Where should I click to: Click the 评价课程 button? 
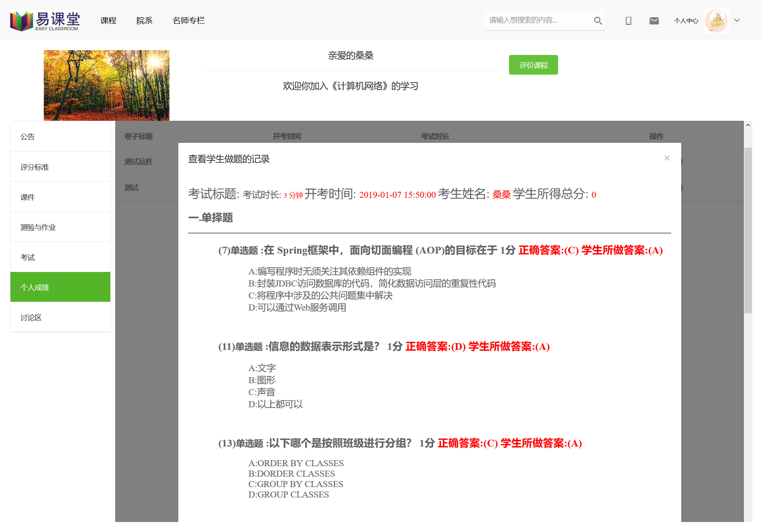(533, 65)
